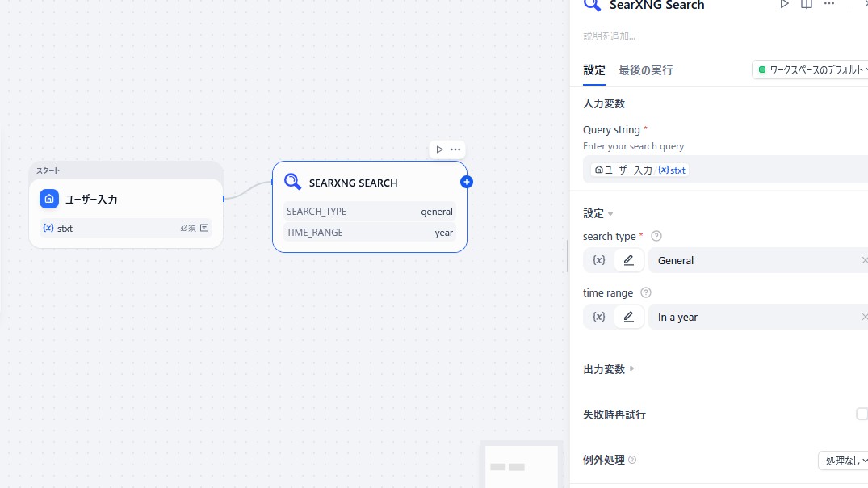Image resolution: width=868 pixels, height=488 pixels.
Task: Edit search type using its pencil icon
Action: [629, 259]
